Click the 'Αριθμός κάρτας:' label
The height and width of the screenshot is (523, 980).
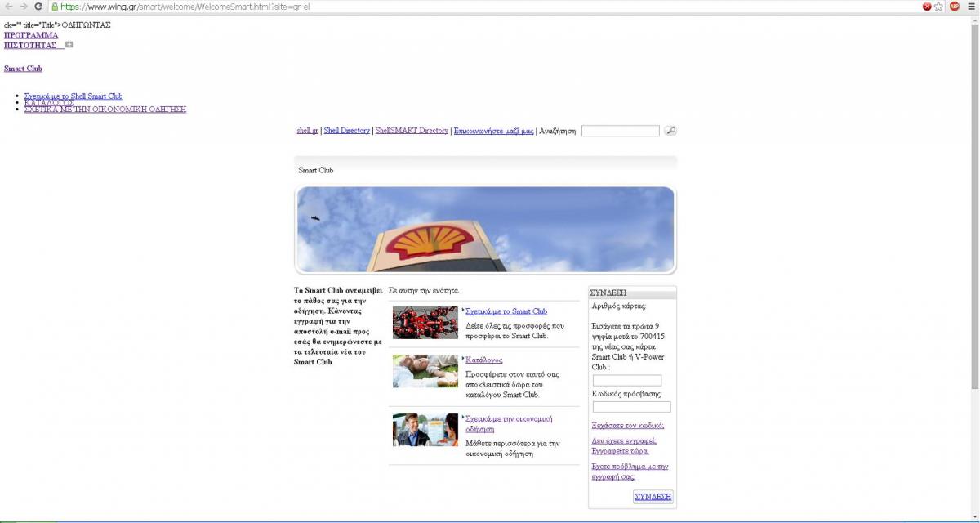(619, 306)
